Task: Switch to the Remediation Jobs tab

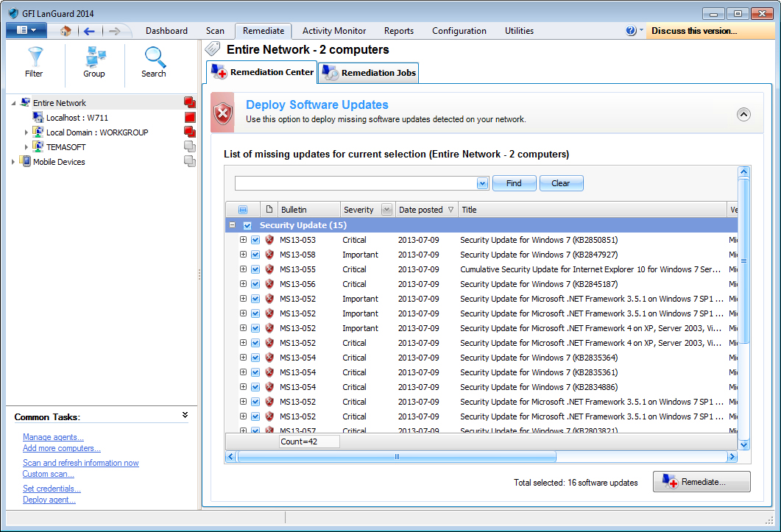Action: point(369,73)
